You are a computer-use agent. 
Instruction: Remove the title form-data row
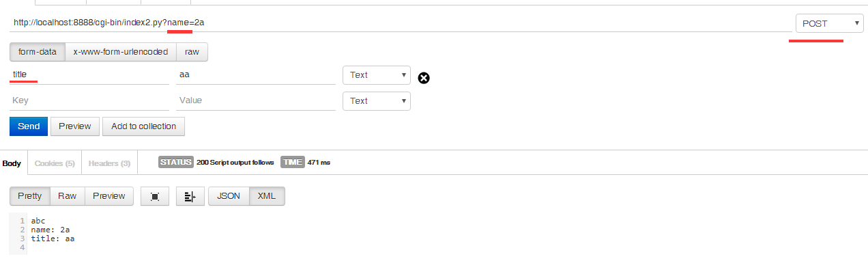(x=424, y=78)
